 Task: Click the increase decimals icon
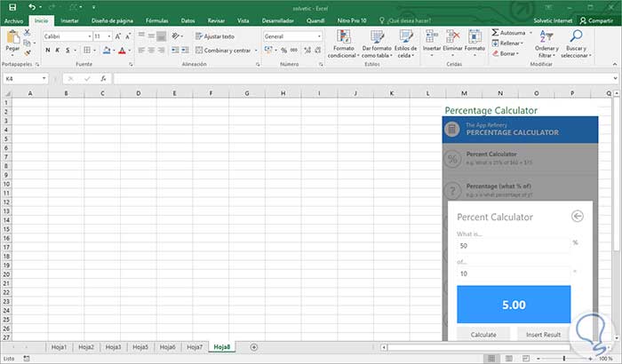307,50
